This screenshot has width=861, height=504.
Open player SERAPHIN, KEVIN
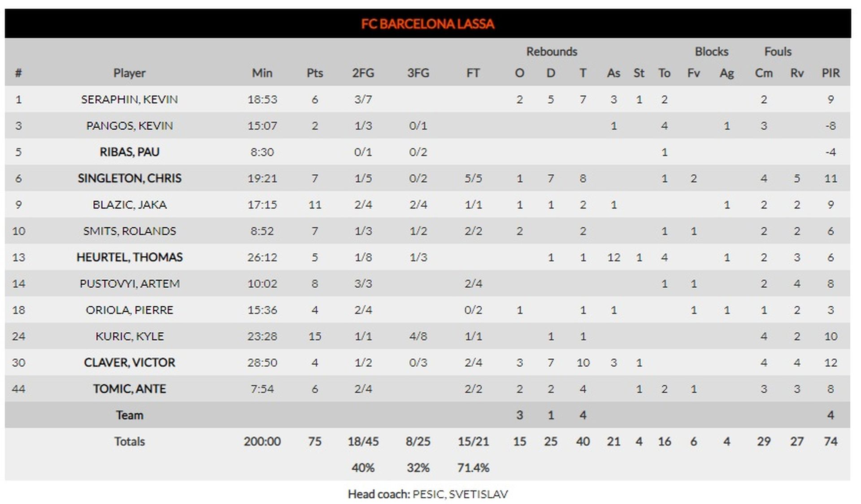[129, 99]
